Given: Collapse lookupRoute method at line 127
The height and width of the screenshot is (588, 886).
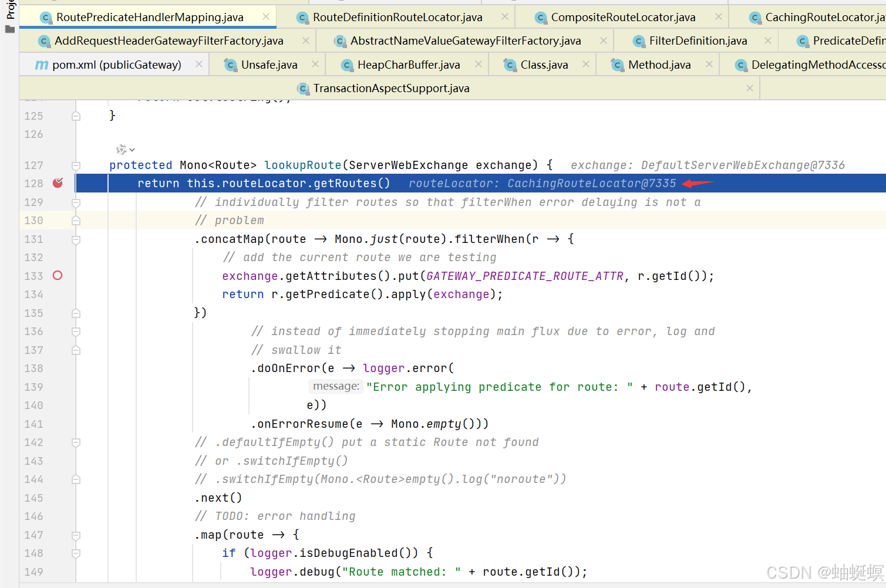Looking at the screenshot, I should tap(76, 165).
